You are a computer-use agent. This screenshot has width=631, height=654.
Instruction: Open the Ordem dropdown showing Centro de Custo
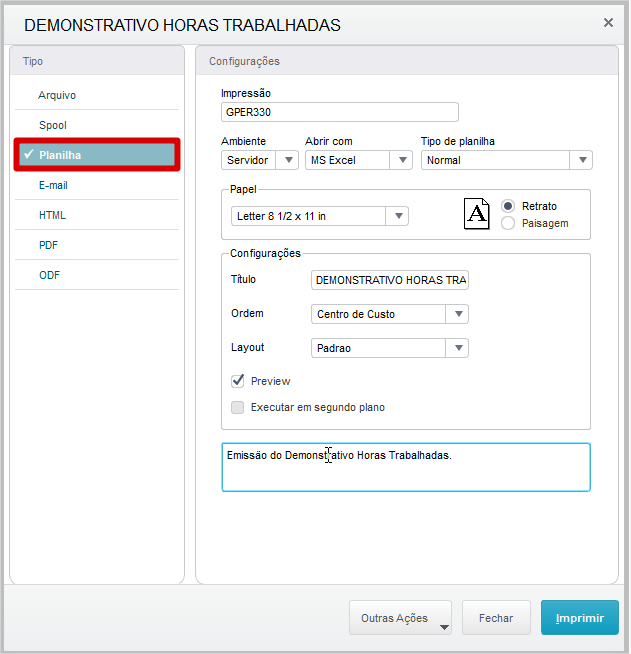(390, 314)
